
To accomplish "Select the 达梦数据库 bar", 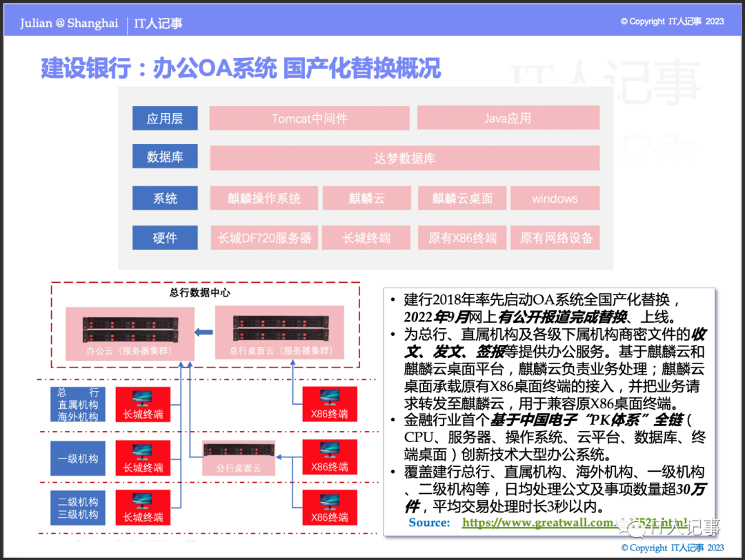I will 404,158.
